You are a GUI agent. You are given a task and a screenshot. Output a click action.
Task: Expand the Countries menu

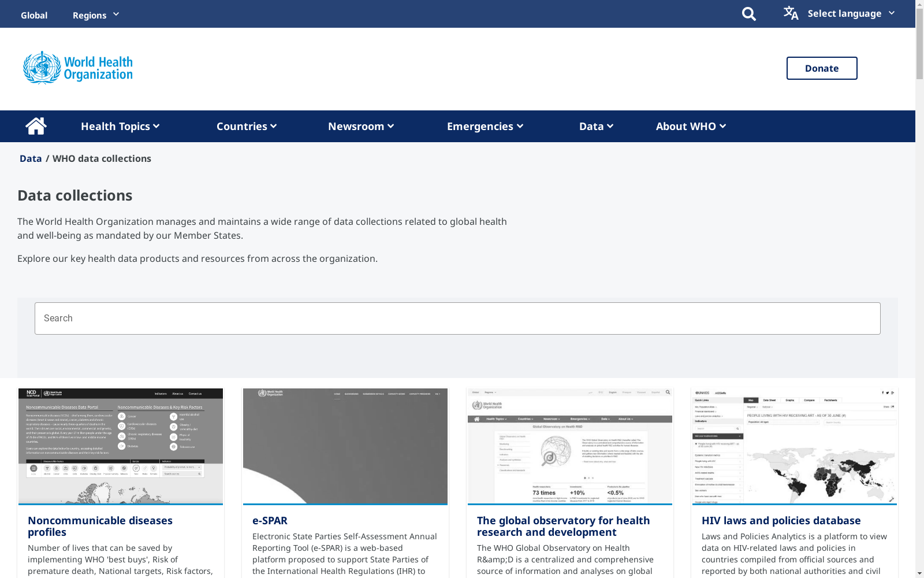[x=247, y=126]
